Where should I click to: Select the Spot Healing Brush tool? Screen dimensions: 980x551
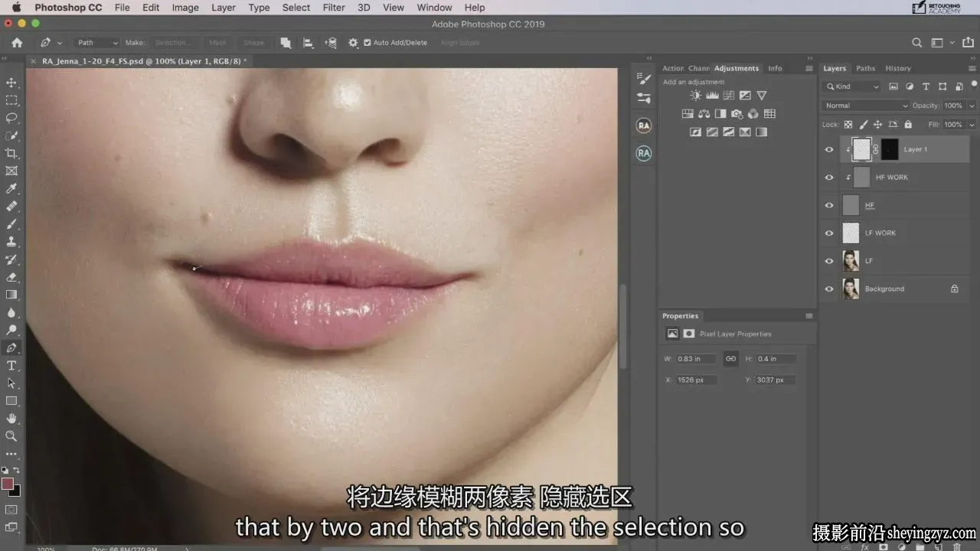click(11, 207)
